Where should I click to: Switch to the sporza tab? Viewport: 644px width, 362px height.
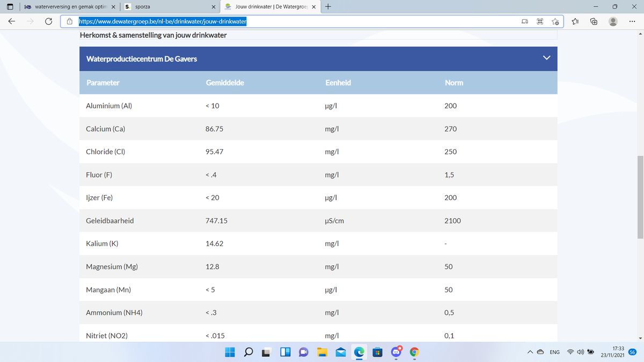tap(161, 7)
